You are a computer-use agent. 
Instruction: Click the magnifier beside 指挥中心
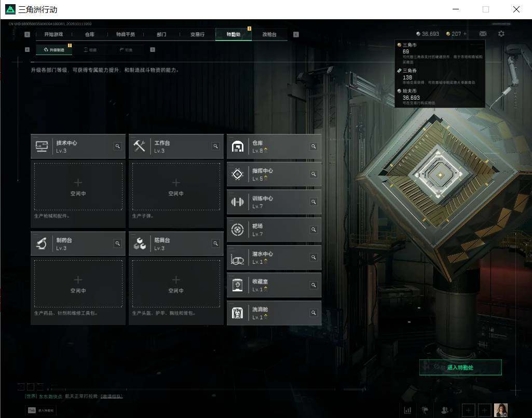click(313, 174)
